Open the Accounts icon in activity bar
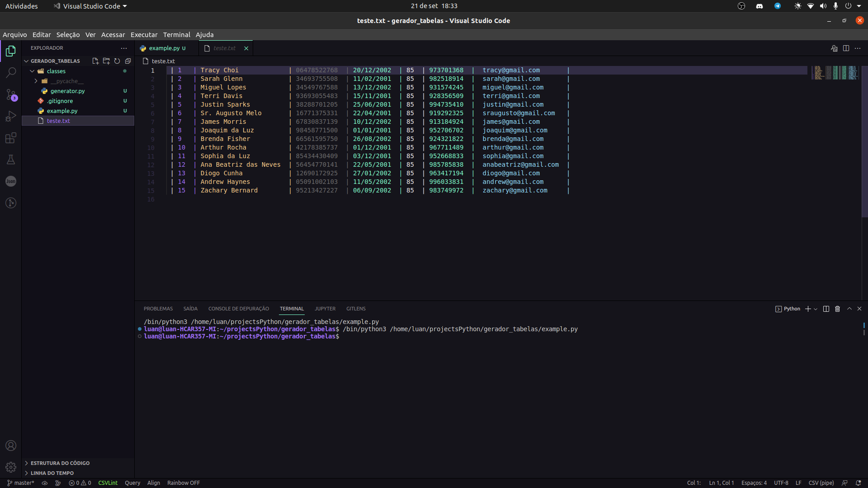This screenshot has width=868, height=488. click(11, 446)
